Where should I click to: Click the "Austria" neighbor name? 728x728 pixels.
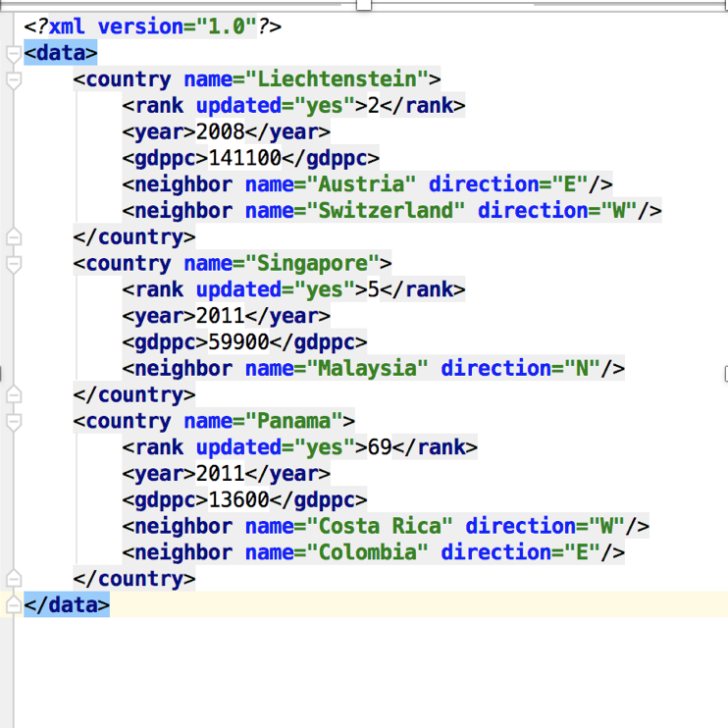[361, 184]
